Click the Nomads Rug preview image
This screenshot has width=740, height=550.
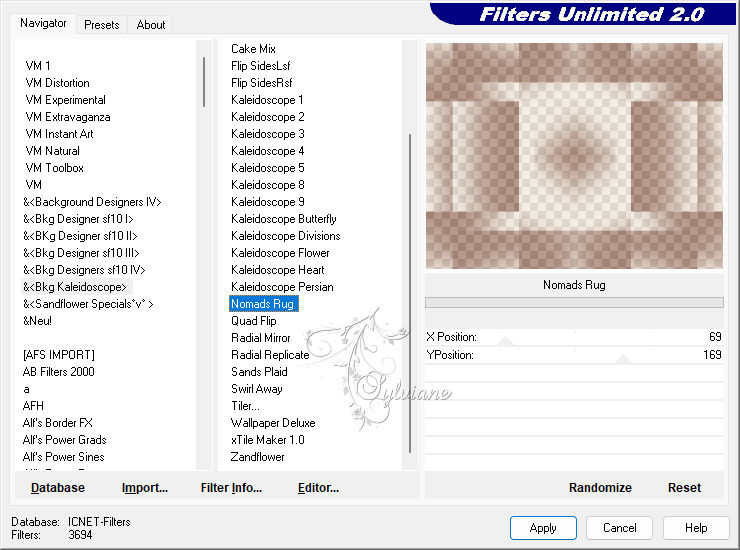tap(574, 156)
